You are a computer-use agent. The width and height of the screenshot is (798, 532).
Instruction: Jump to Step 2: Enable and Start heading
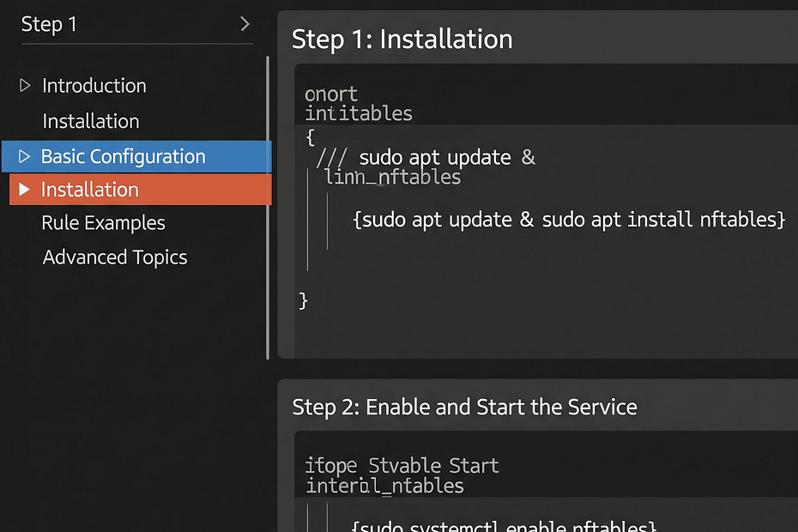click(464, 407)
